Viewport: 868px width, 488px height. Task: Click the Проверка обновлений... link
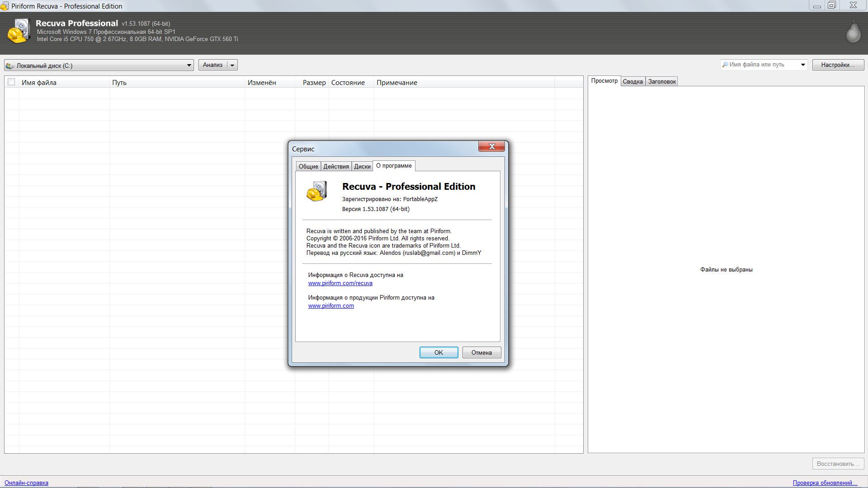click(825, 483)
